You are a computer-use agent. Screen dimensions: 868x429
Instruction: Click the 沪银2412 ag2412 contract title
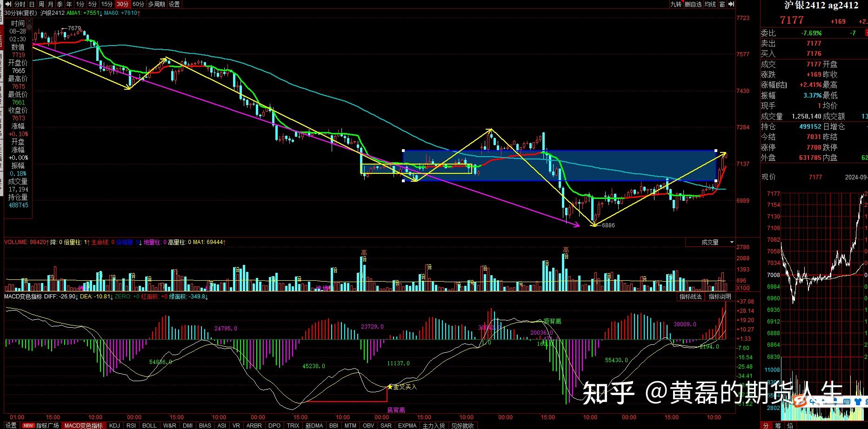(821, 5)
